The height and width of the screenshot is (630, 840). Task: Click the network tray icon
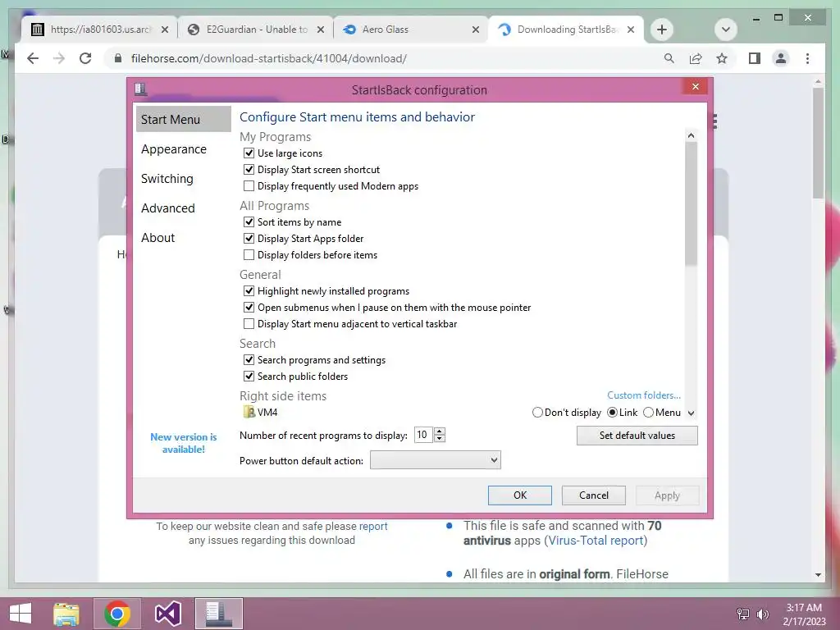743,614
